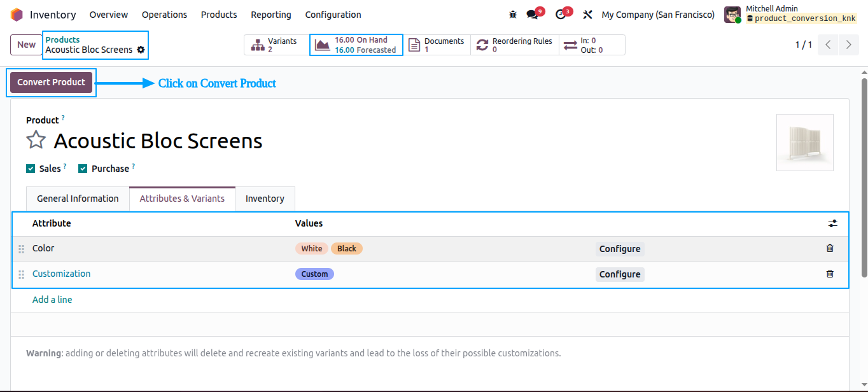The height and width of the screenshot is (392, 868).
Task: Open In/Out moves stat button
Action: tap(592, 45)
